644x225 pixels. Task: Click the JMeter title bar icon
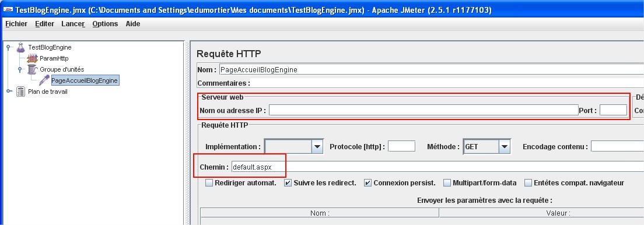click(x=8, y=9)
